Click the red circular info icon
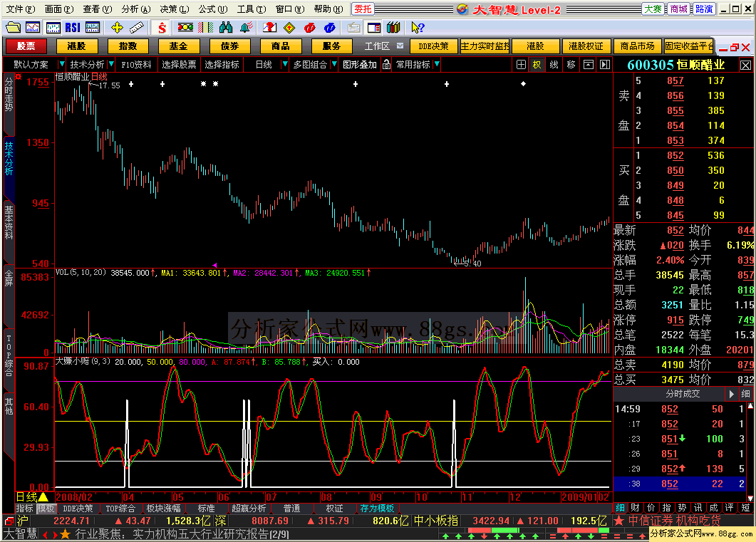This screenshot has width=756, height=542. click(x=309, y=28)
